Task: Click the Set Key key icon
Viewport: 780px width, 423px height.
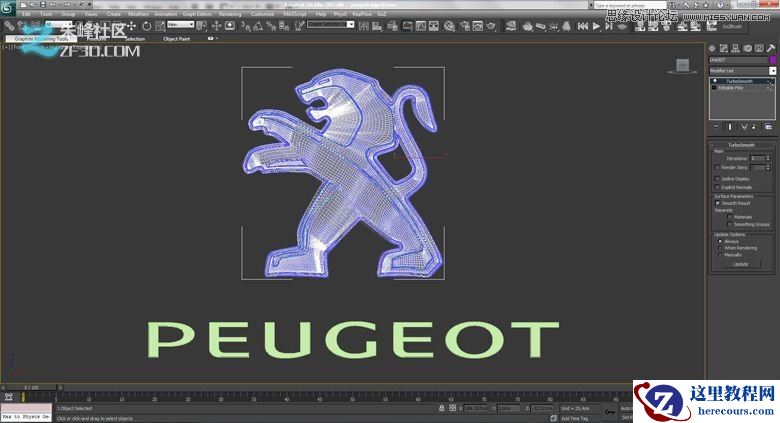Action: coord(610,412)
